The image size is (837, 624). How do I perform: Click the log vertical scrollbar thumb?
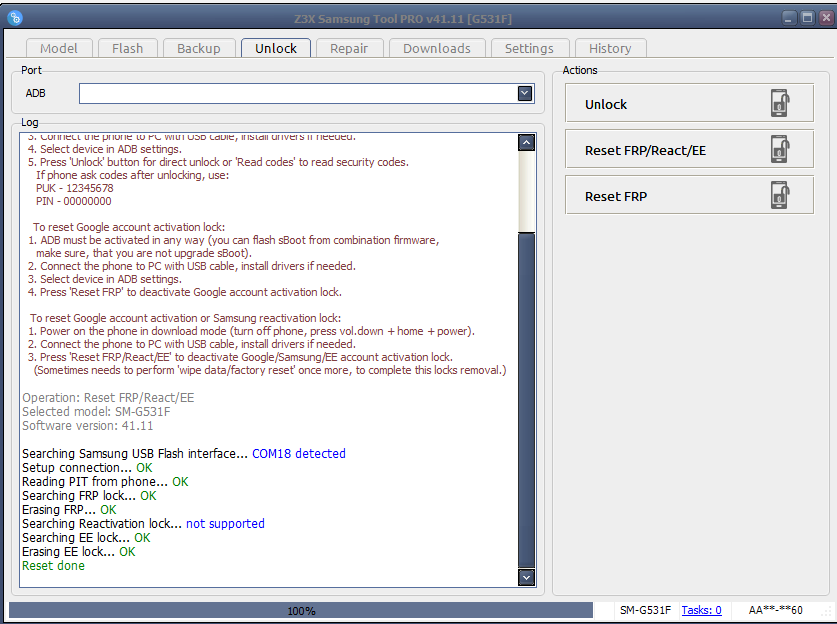click(526, 400)
